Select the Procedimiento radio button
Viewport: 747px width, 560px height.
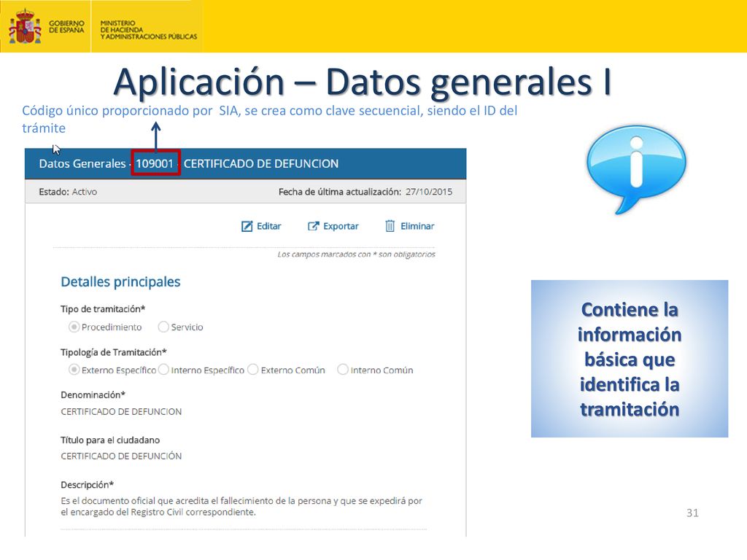[74, 327]
